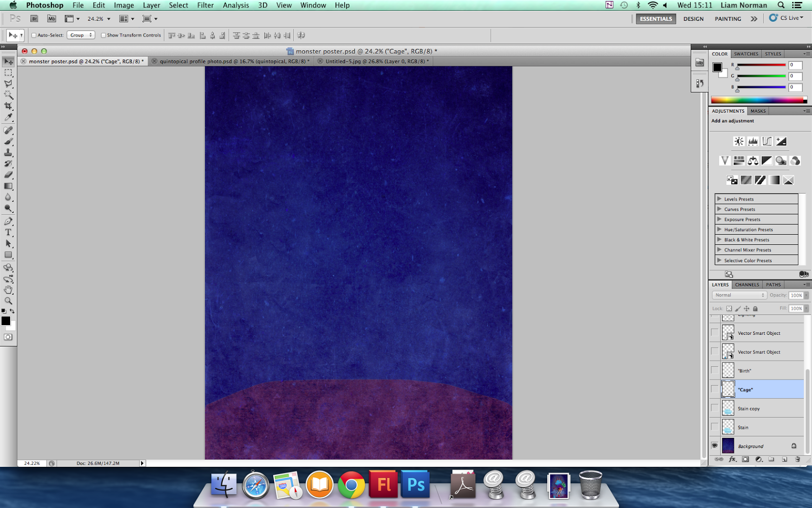
Task: Hide the Background layer
Action: [715, 446]
